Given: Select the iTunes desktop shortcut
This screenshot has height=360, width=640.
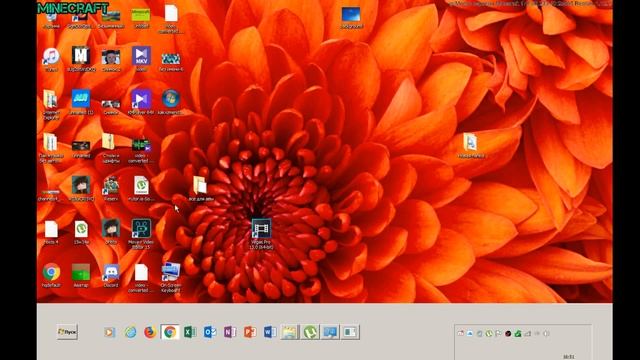Looking at the screenshot, I should (x=51, y=59).
